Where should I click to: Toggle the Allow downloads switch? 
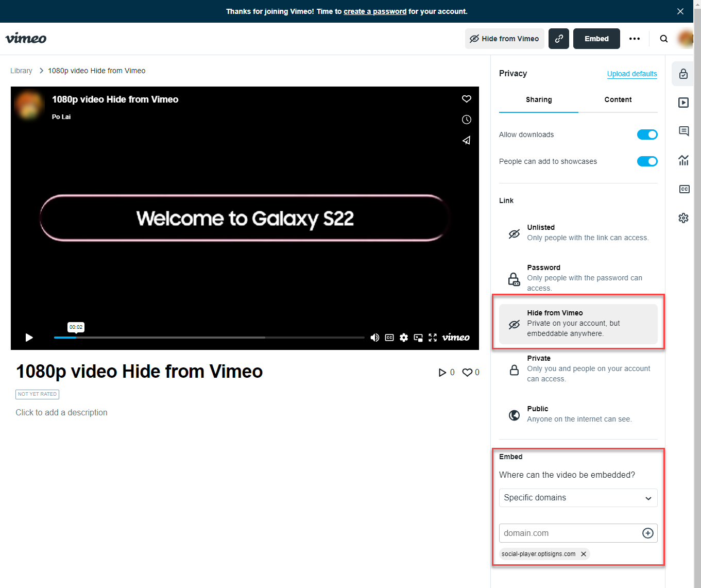647,135
